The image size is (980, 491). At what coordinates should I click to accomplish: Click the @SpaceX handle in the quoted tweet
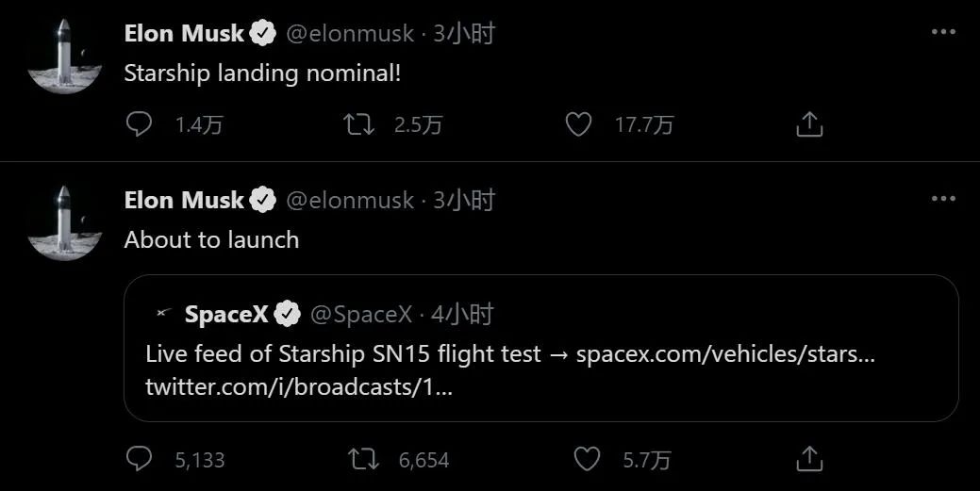tap(361, 315)
